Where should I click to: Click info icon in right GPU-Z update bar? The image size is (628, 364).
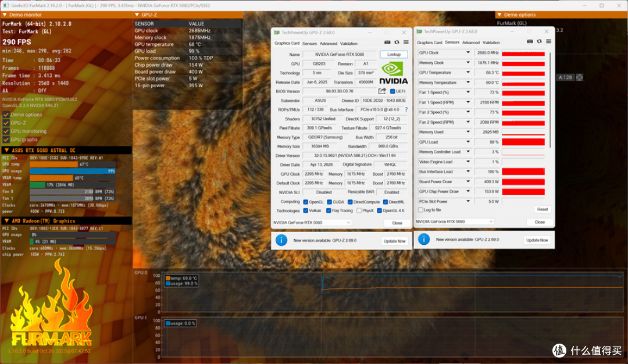click(x=424, y=240)
